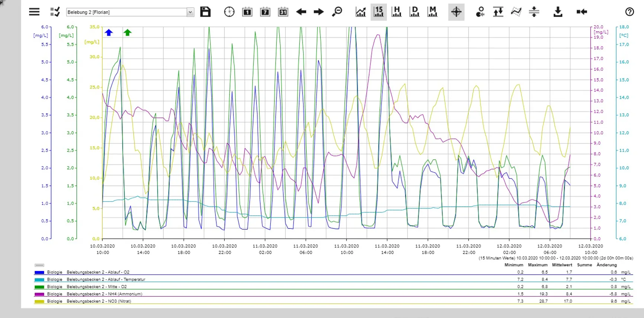This screenshot has height=318, width=644.
Task: Toggle the crosshair cursor tool
Action: point(456,12)
